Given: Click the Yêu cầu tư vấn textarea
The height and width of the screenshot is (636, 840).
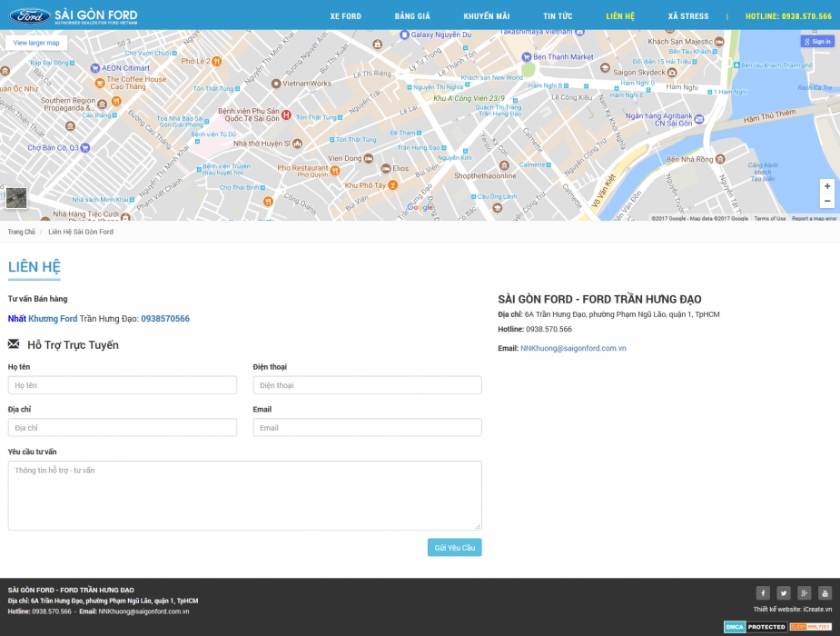Looking at the screenshot, I should click(245, 495).
